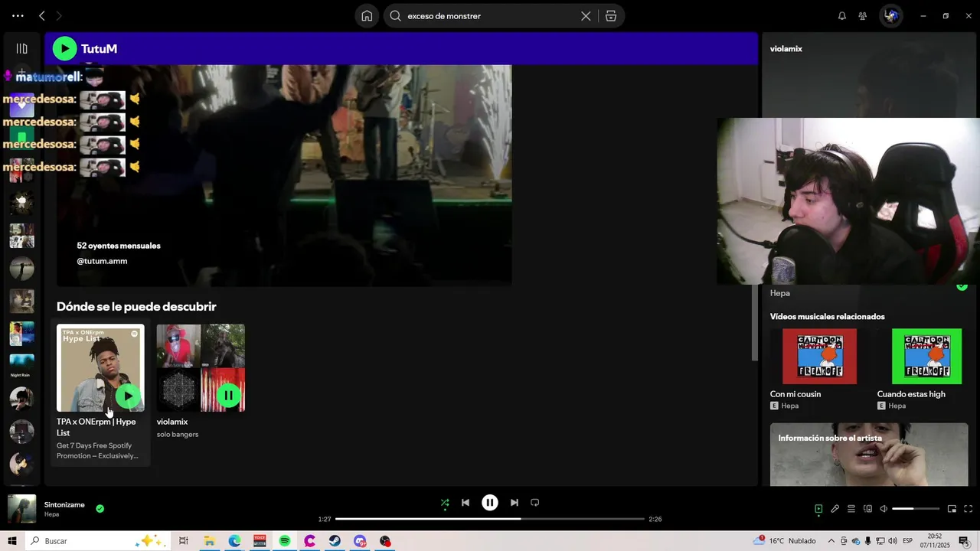The image size is (980, 551).
Task: Toggle shuffle mode
Action: pos(445,503)
